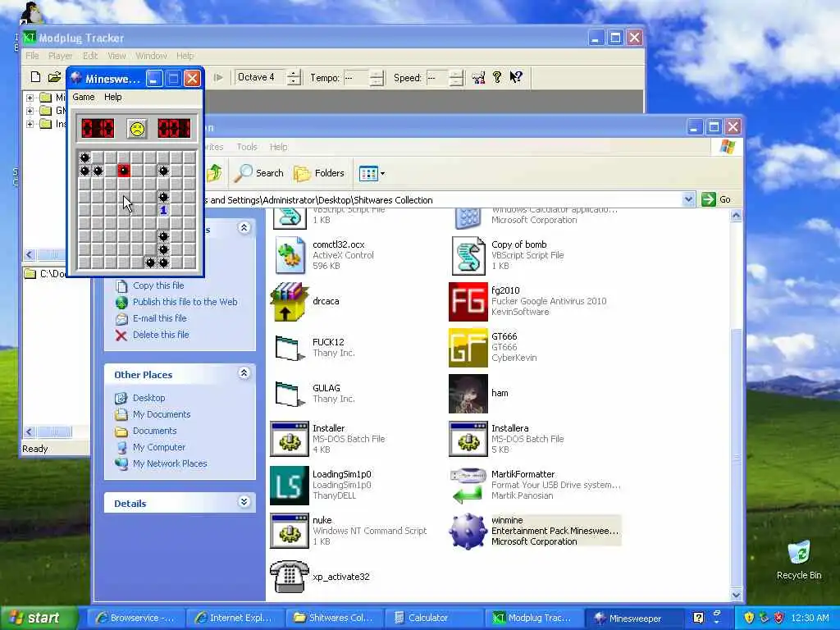Image resolution: width=840 pixels, height=630 pixels.
Task: Open Tools menu in Explorer
Action: (247, 147)
